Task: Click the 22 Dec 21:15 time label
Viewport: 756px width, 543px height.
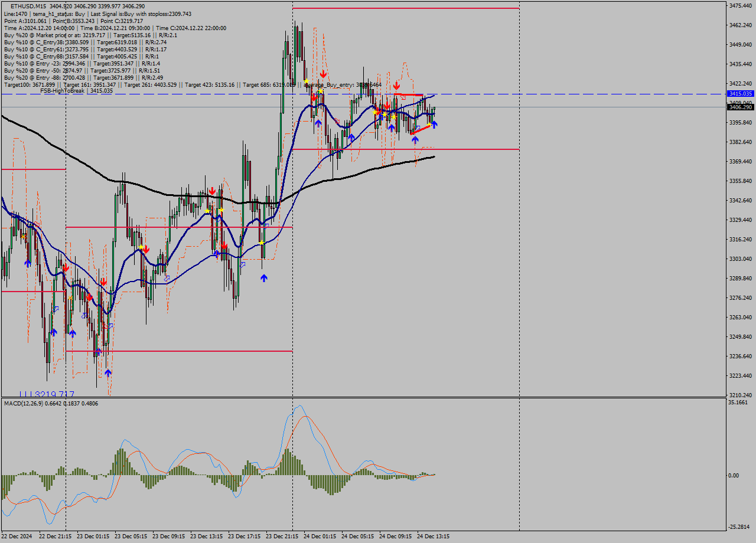Action: coord(56,537)
